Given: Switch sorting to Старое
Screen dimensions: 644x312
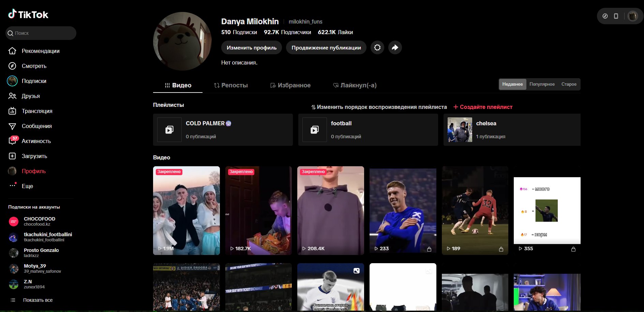Looking at the screenshot, I should click(x=569, y=84).
